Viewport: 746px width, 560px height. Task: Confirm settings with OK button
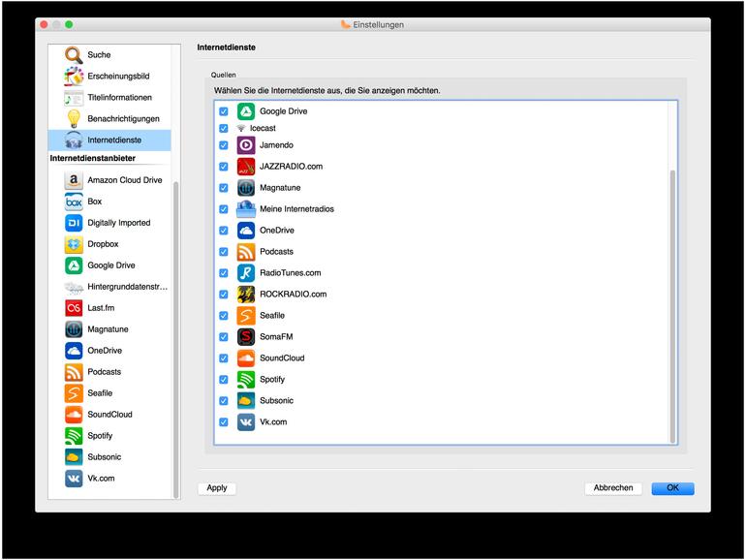tap(672, 488)
